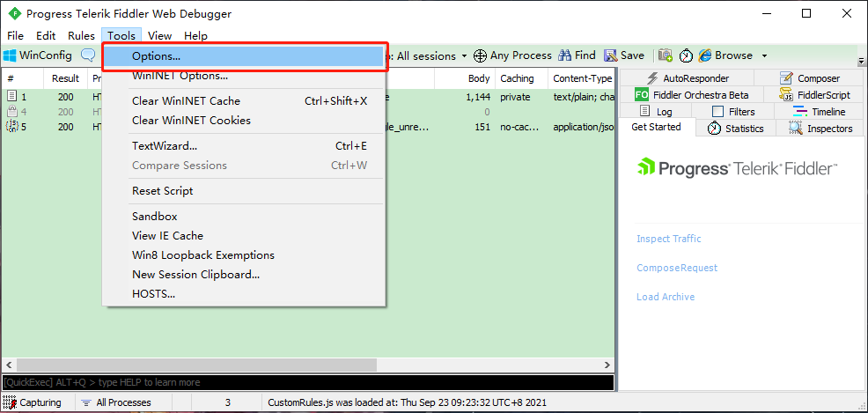Open the Composer tab
Image resolution: width=868 pixels, height=413 pixels.
(x=811, y=78)
